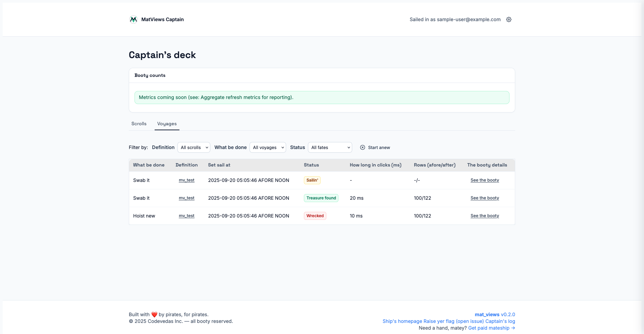Open mv_test link in Sailin' row

click(x=186, y=180)
